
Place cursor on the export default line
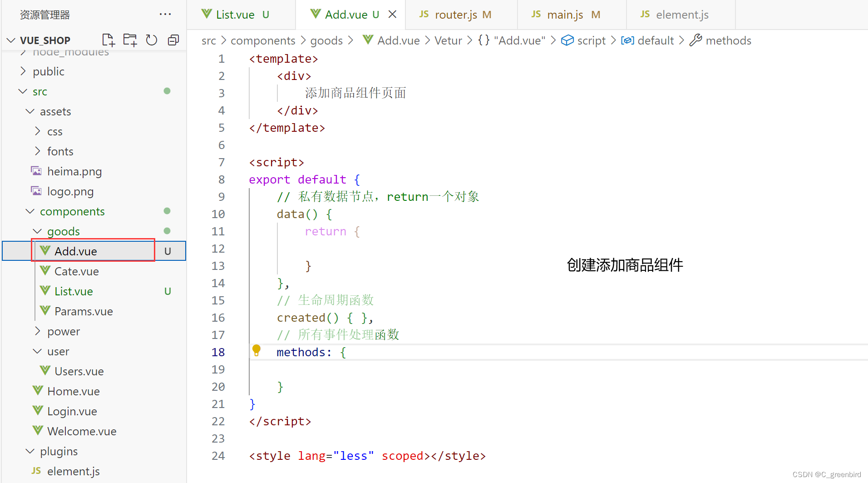(x=304, y=179)
